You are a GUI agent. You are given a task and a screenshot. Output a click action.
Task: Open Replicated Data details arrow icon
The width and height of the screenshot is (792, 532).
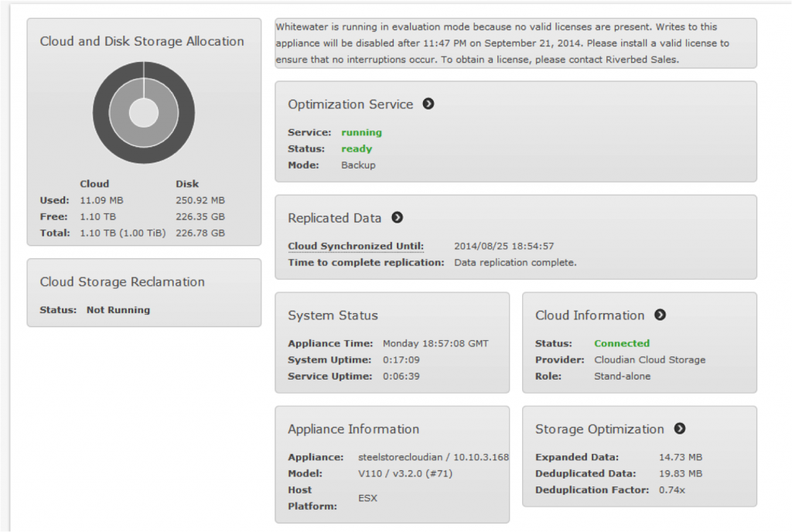click(398, 217)
